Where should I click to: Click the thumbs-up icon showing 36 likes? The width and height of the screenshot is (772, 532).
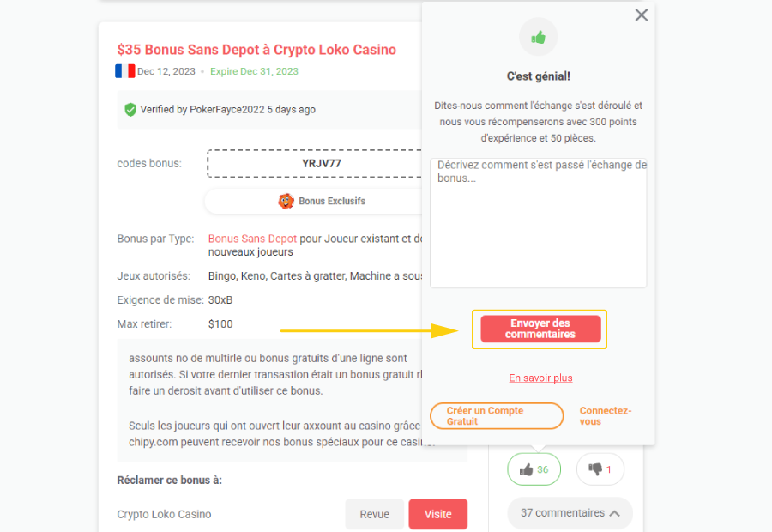[x=534, y=469]
